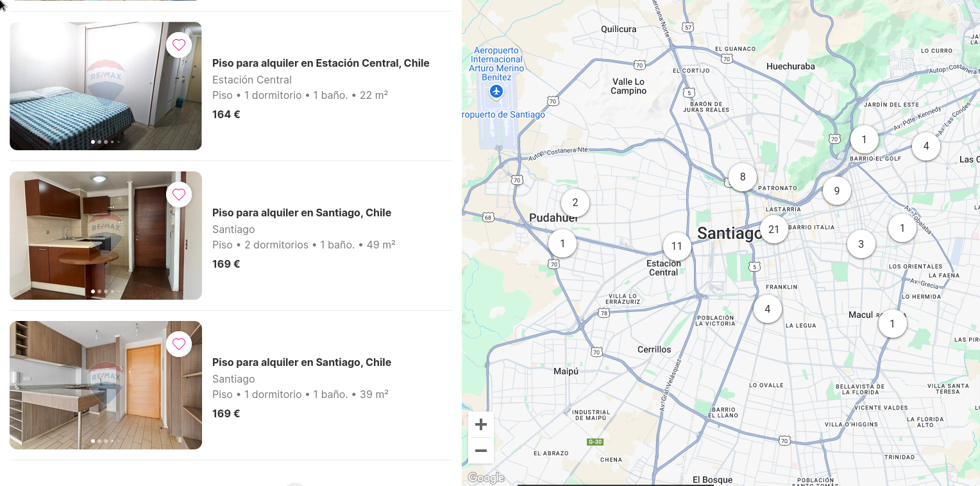Open marker 1 beside Macul label
This screenshot has height=486, width=980.
pyautogui.click(x=892, y=324)
